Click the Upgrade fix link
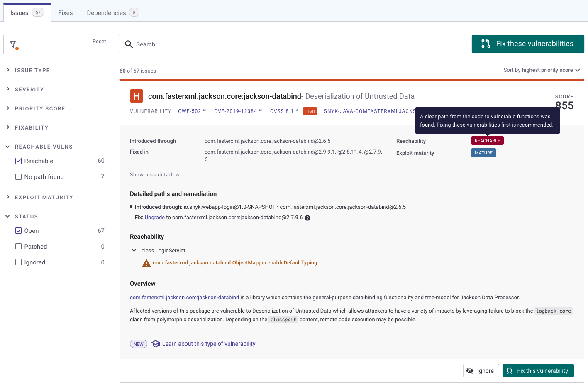The height and width of the screenshot is (384, 588). 155,218
